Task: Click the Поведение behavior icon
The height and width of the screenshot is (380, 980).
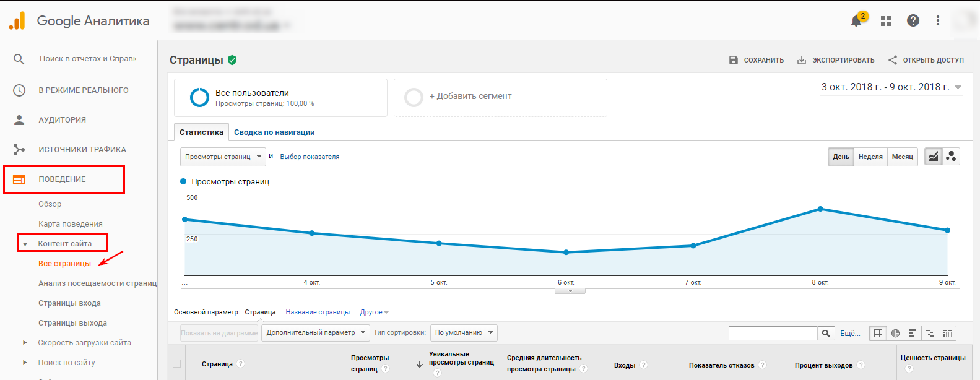Action: click(19, 179)
